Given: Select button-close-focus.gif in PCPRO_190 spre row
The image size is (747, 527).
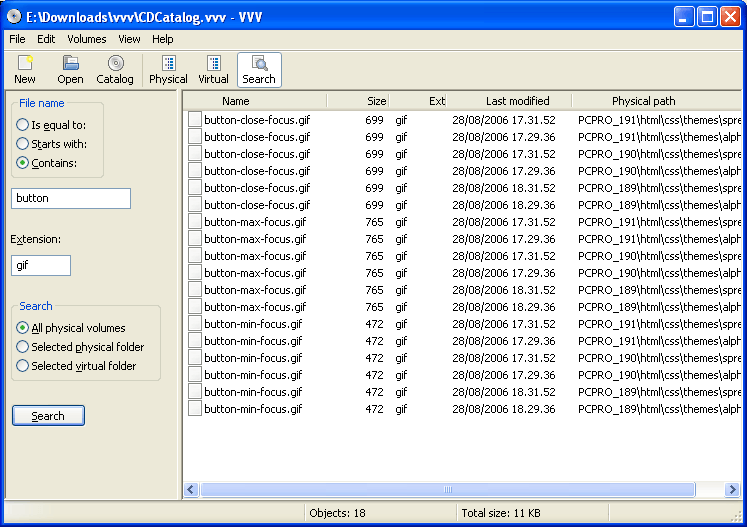Looking at the screenshot, I should (x=257, y=154).
